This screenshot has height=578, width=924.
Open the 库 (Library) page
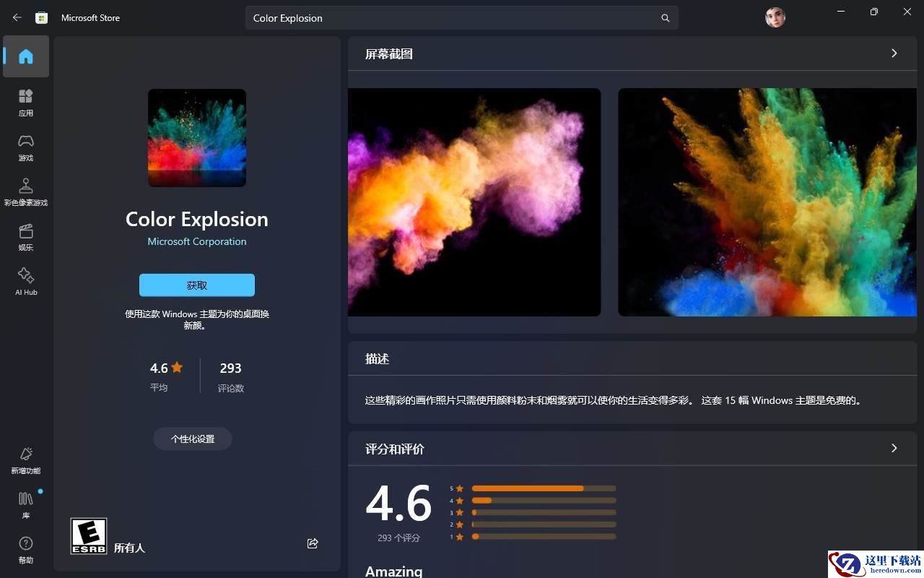pos(26,505)
